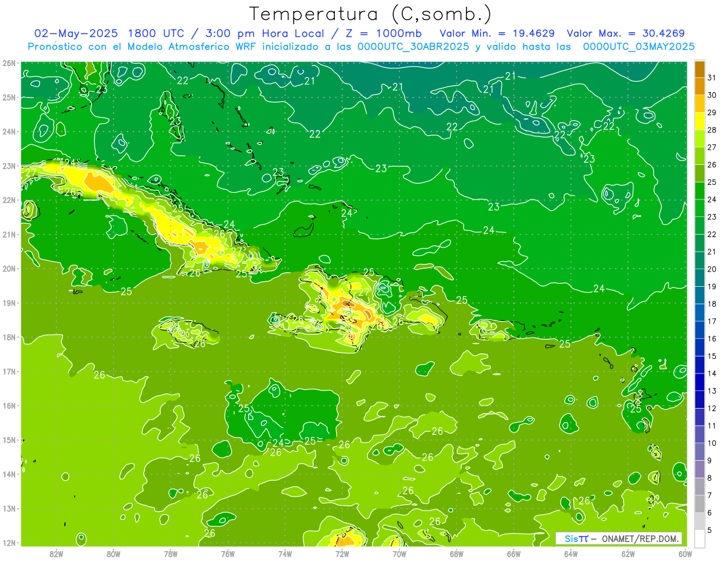Viewport: 728px width, 562px height.
Task: Click the 62W longitude axis label
Action: tap(628, 554)
